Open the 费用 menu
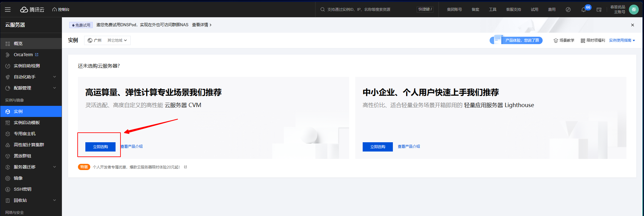Image resolution: width=644 pixels, height=216 pixels. [552, 10]
